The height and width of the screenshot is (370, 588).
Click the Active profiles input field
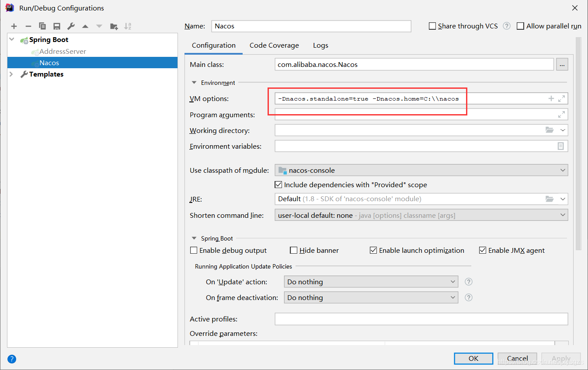coord(421,319)
